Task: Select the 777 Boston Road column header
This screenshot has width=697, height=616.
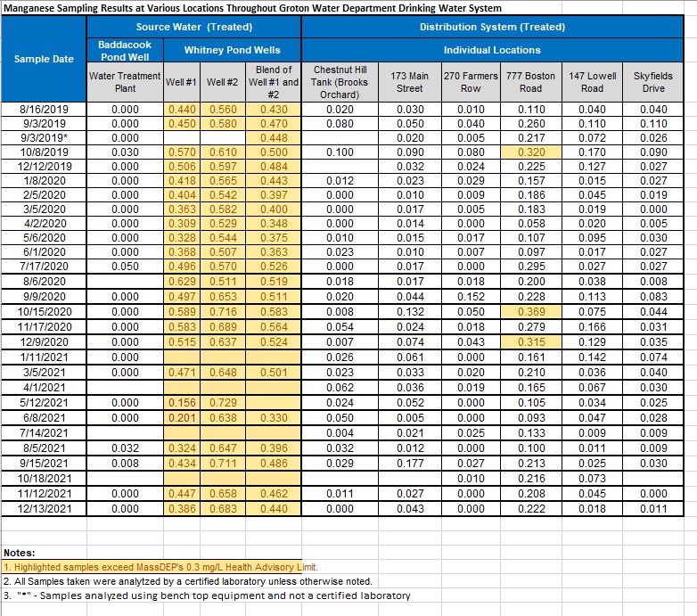Action: tap(531, 82)
